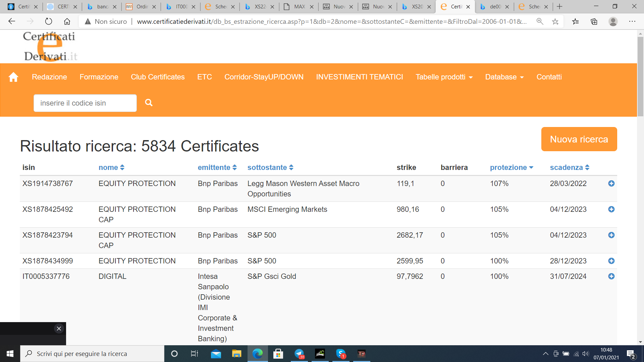Click the page vertical scrollbar thumb
Image resolution: width=644 pixels, height=362 pixels.
(x=640, y=76)
